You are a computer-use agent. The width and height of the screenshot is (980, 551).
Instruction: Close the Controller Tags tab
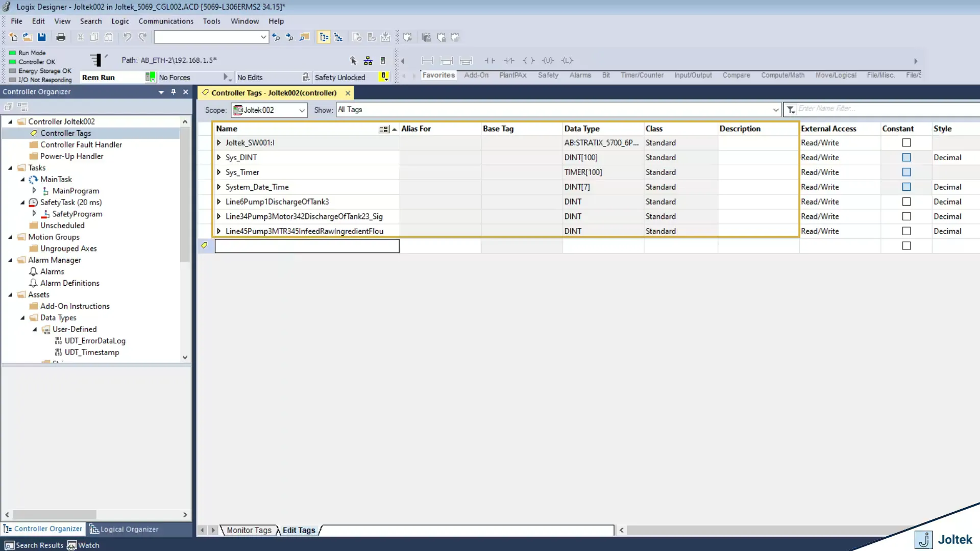click(x=348, y=93)
